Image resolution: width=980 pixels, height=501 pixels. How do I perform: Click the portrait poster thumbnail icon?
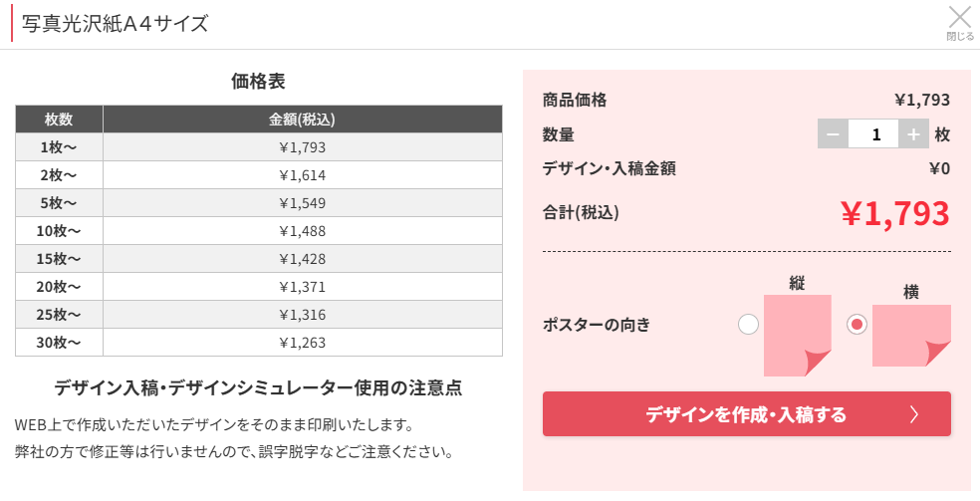tap(797, 335)
